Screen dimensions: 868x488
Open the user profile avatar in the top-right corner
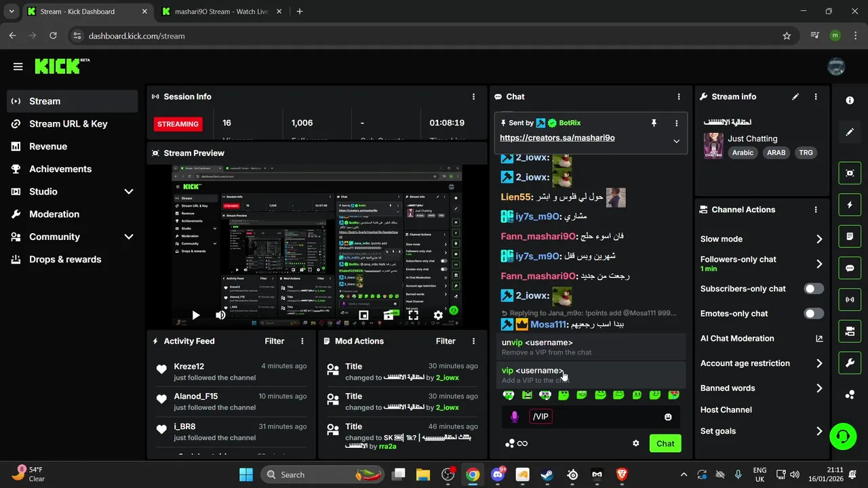click(836, 66)
